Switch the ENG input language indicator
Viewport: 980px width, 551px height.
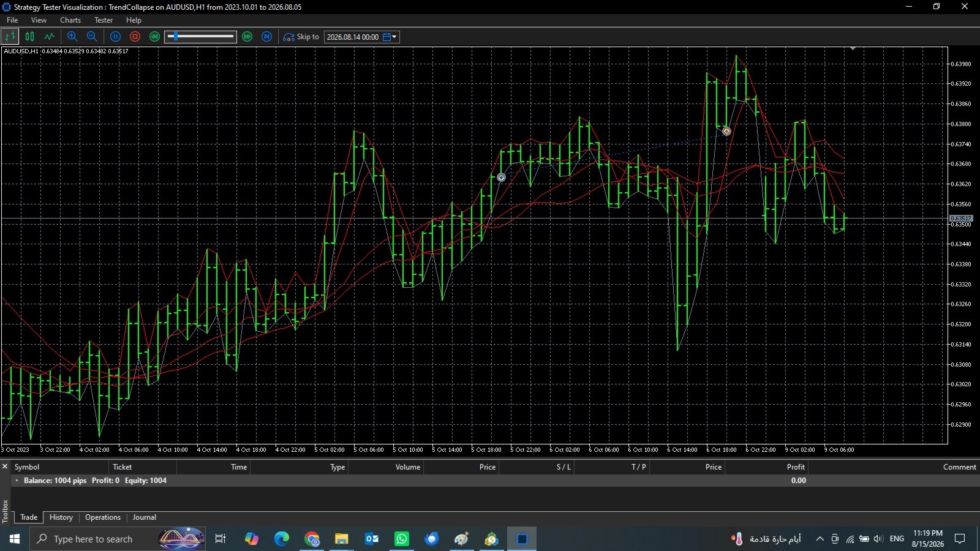(897, 539)
